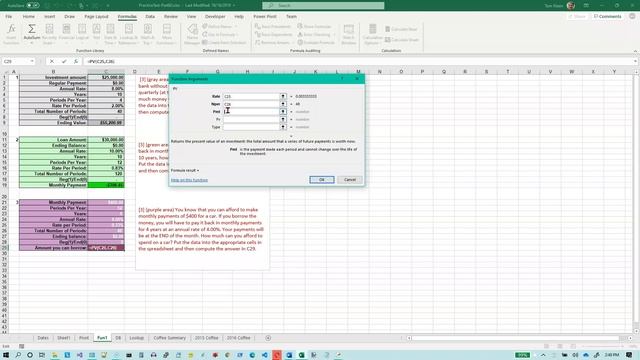This screenshot has width=640, height=360.
Task: Open the Name Box dropdown arrow
Action: pos(32,61)
